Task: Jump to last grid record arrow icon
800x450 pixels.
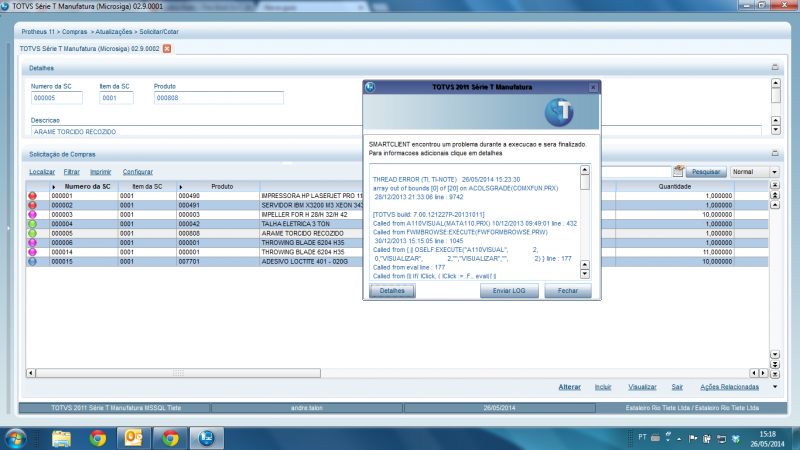Action: (x=775, y=374)
